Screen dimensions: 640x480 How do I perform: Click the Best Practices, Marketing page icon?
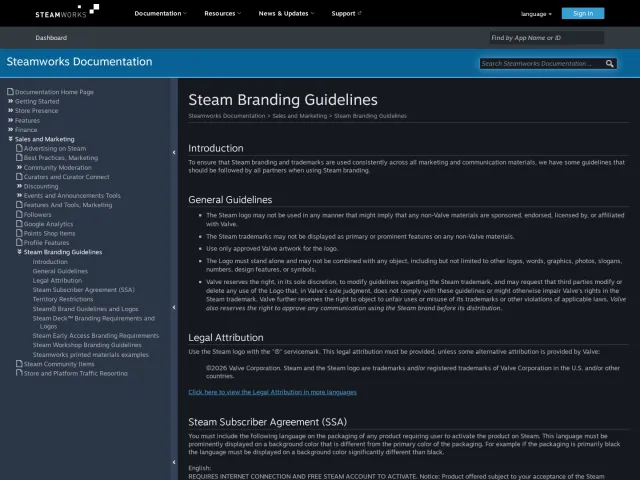coord(19,158)
